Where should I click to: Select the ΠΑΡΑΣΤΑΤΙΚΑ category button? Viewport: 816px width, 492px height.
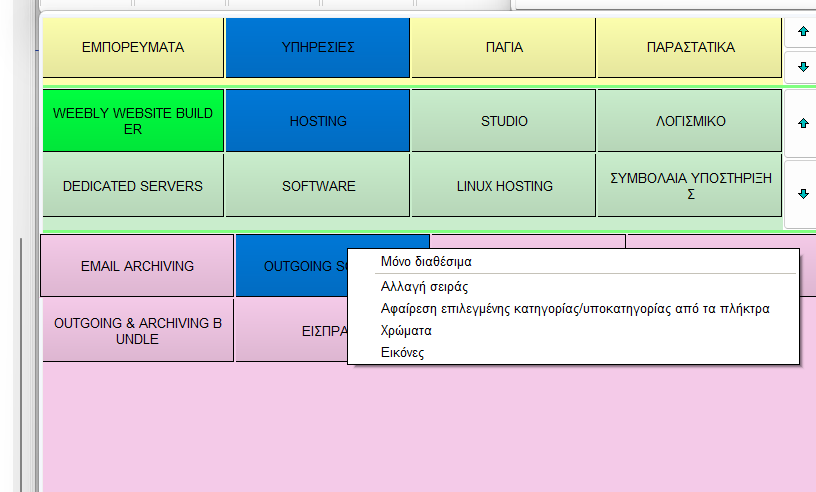click(690, 47)
